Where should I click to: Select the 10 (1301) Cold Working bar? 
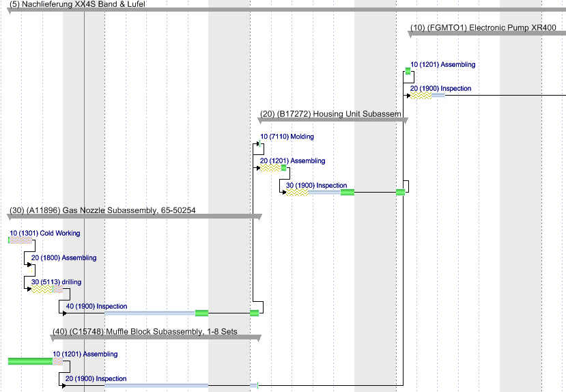(20, 240)
